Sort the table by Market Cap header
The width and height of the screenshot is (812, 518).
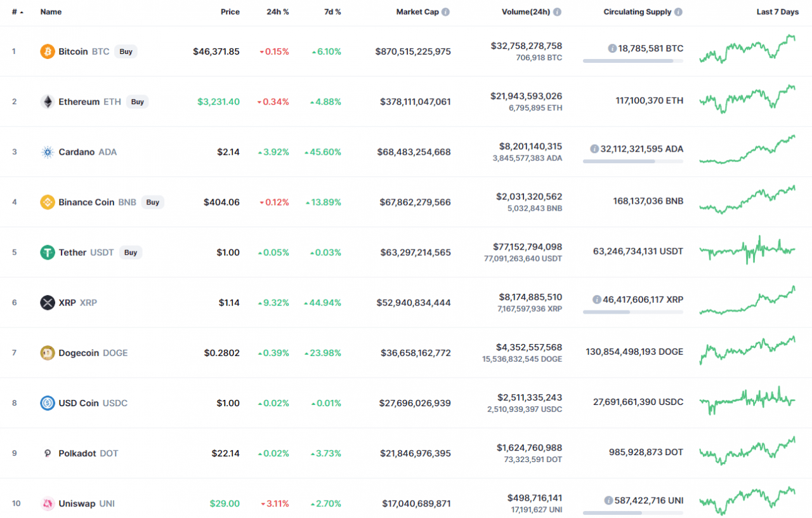coord(417,12)
